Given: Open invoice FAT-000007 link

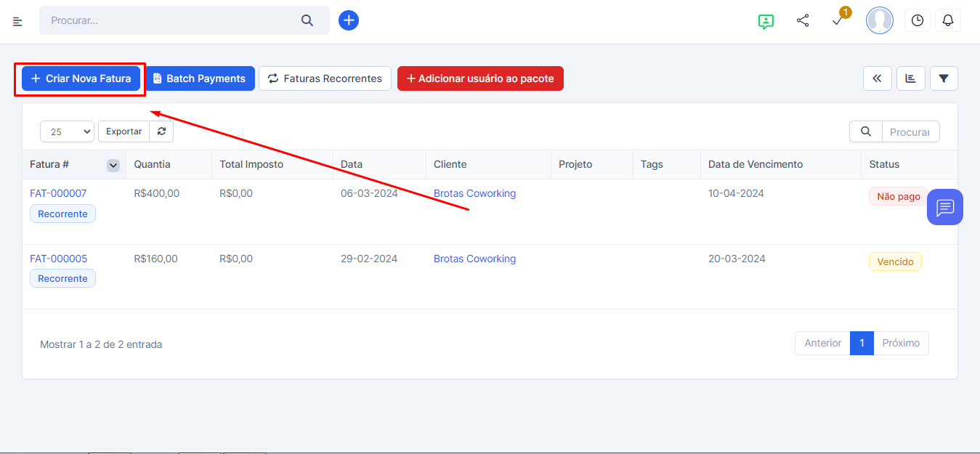Looking at the screenshot, I should 58,193.
